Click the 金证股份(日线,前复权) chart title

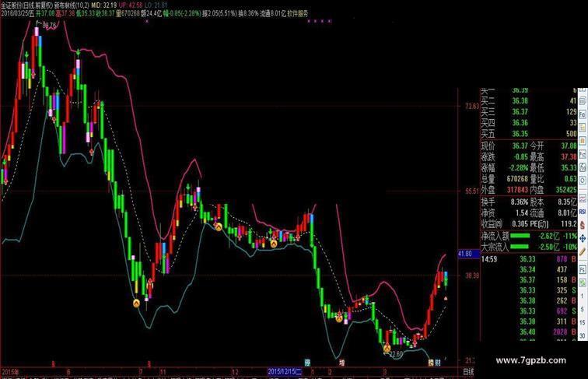(x=28, y=5)
